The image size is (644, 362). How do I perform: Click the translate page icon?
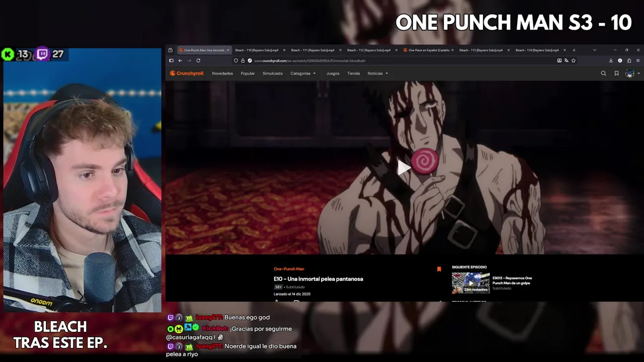tap(566, 60)
